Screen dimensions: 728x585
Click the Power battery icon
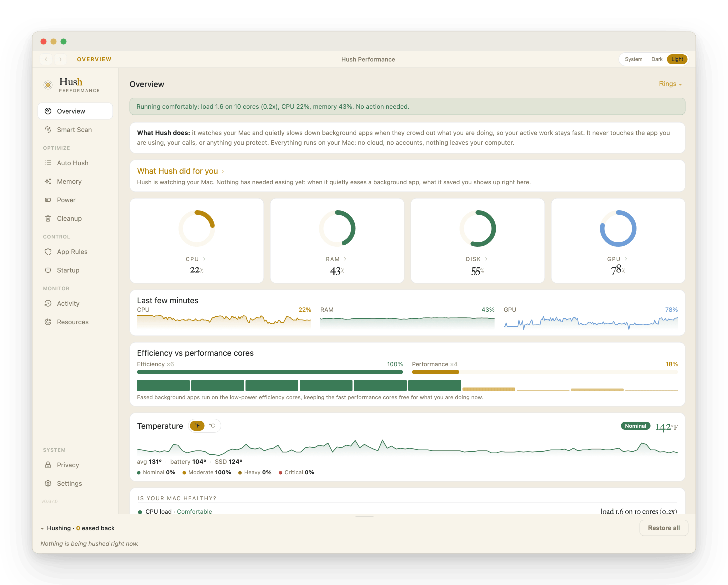pos(48,200)
